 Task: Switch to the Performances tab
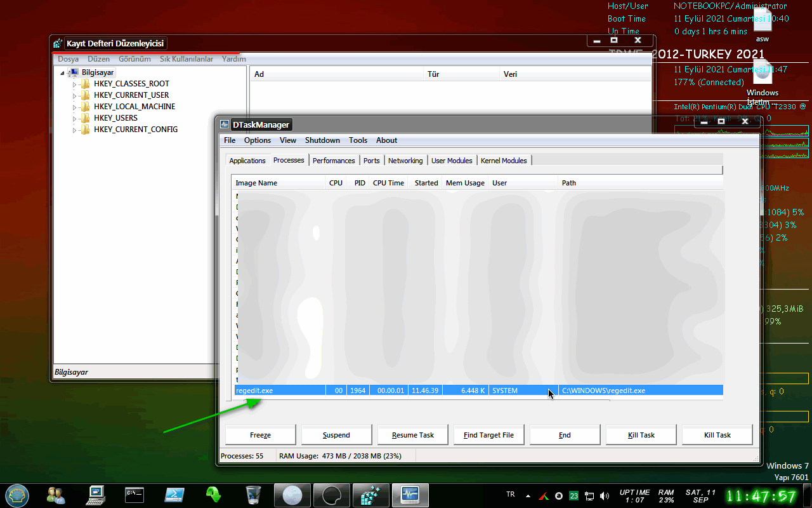pos(334,161)
